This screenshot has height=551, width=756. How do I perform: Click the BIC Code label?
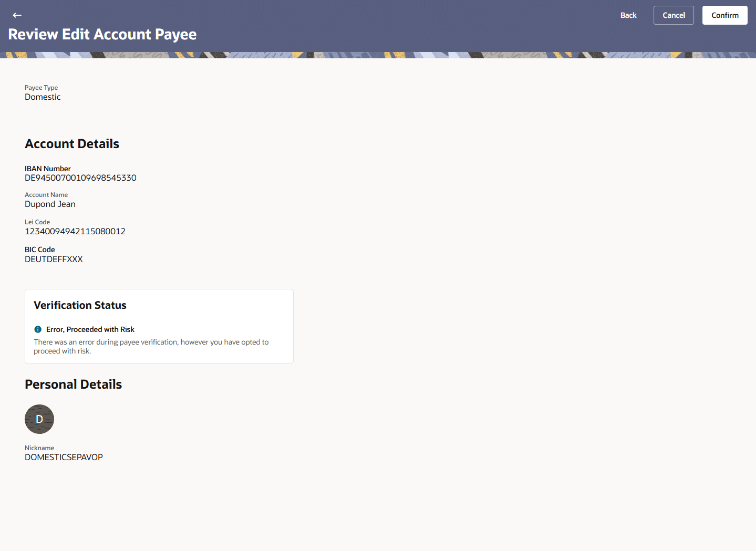pyautogui.click(x=40, y=249)
